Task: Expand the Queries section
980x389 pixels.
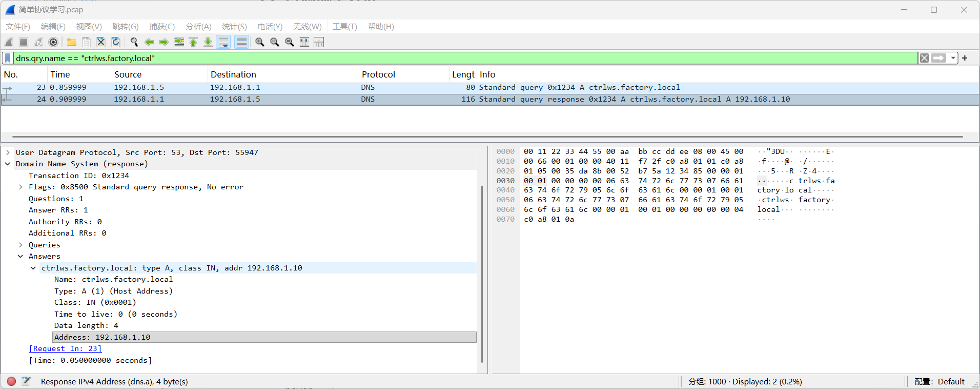Action: 21,245
